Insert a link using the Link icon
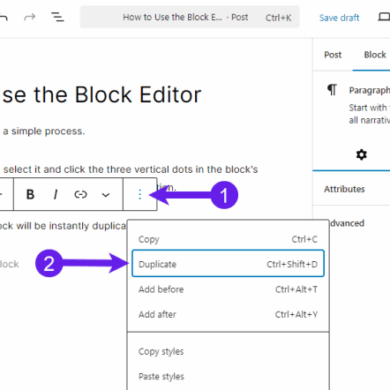 (x=81, y=194)
